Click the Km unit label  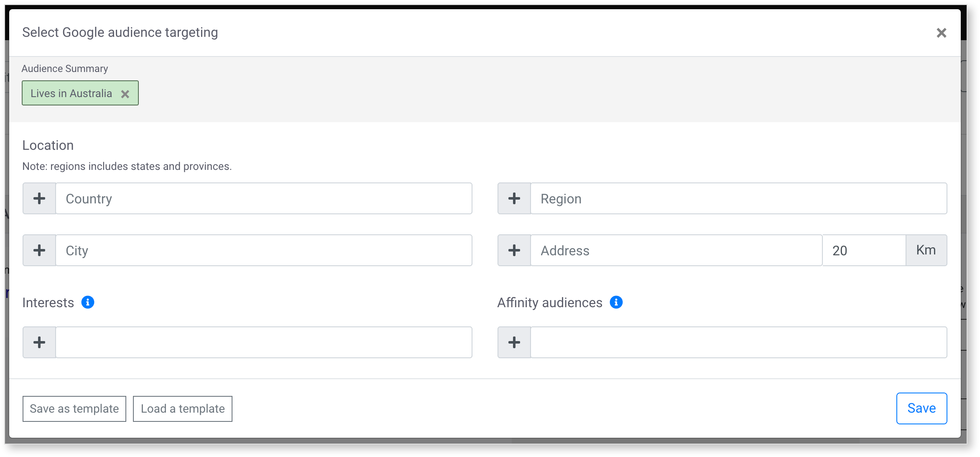(x=926, y=250)
